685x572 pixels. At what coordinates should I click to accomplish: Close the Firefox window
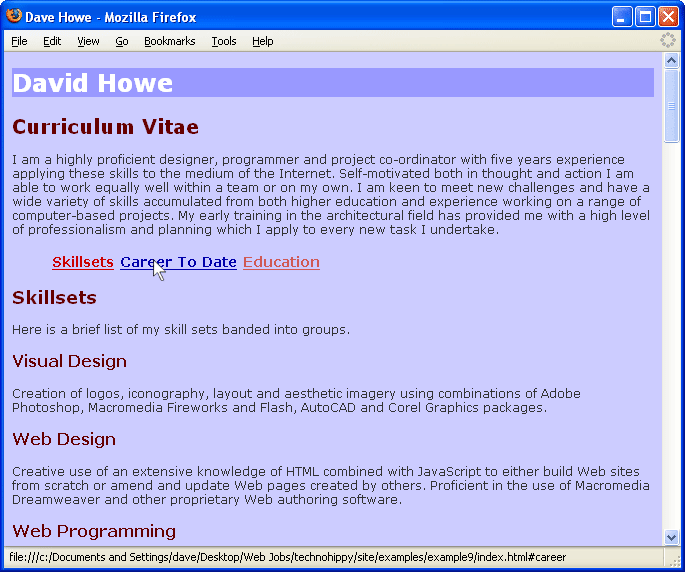[668, 17]
